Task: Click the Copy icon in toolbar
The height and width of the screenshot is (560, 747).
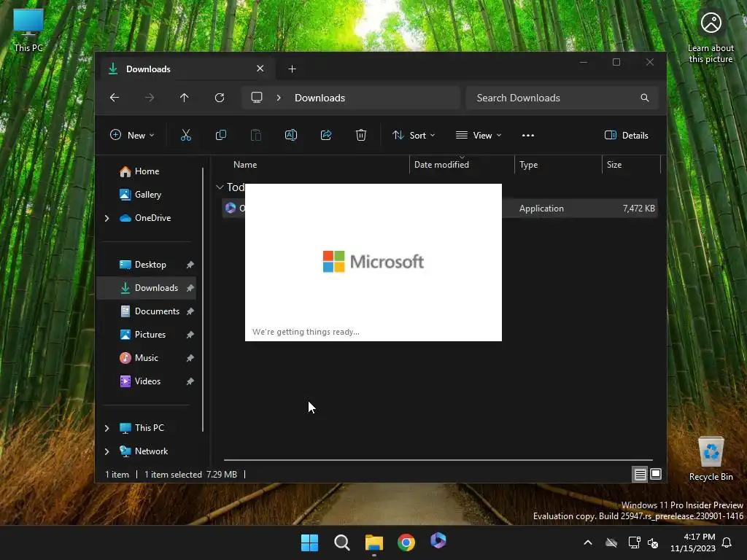Action: click(x=221, y=135)
